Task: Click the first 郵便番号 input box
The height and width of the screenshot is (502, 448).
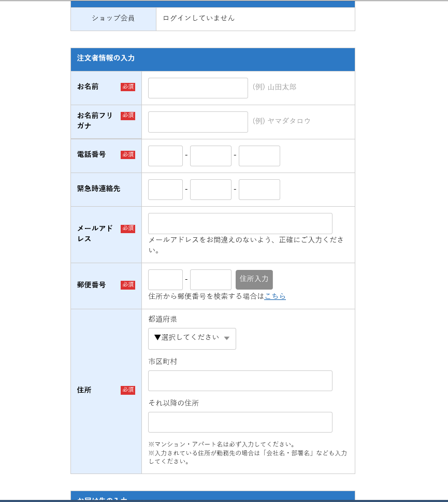Action: coord(165,279)
